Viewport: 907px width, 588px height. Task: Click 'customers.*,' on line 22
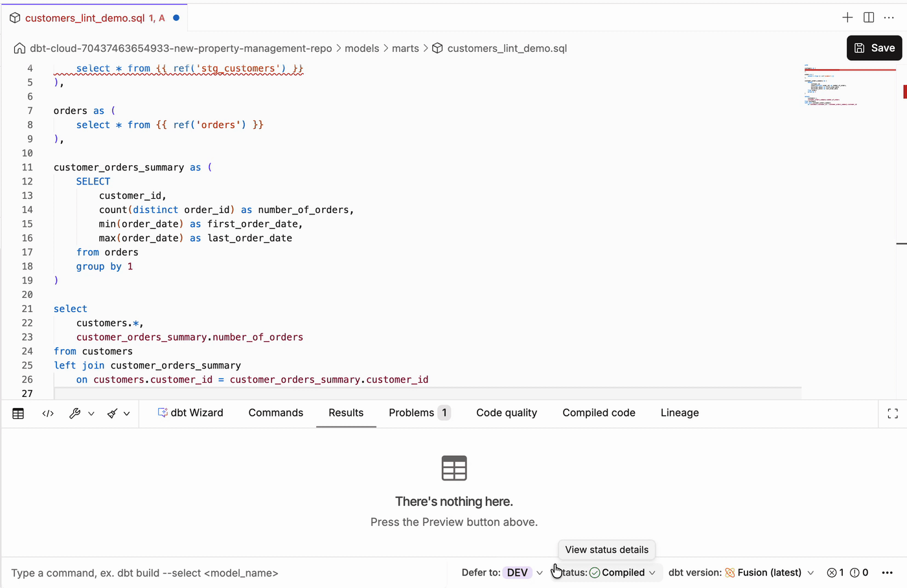(x=110, y=322)
